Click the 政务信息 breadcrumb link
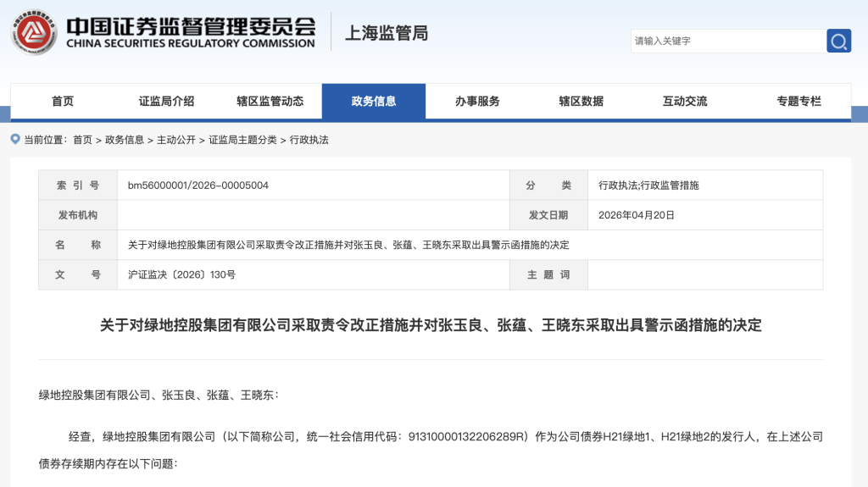The width and height of the screenshot is (868, 487). [125, 140]
